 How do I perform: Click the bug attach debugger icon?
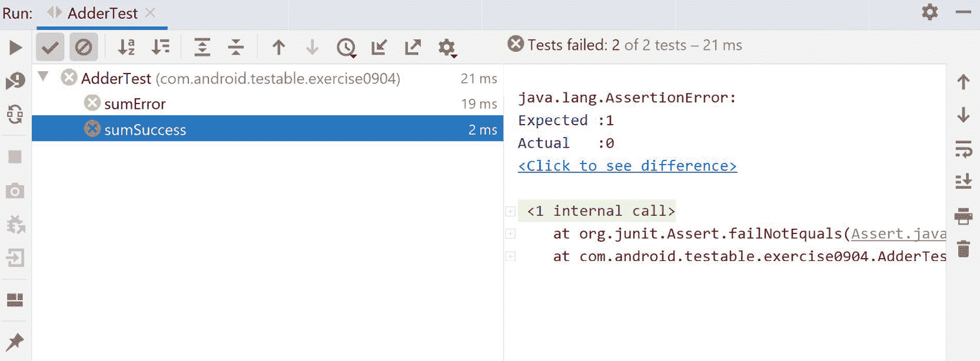(x=15, y=225)
